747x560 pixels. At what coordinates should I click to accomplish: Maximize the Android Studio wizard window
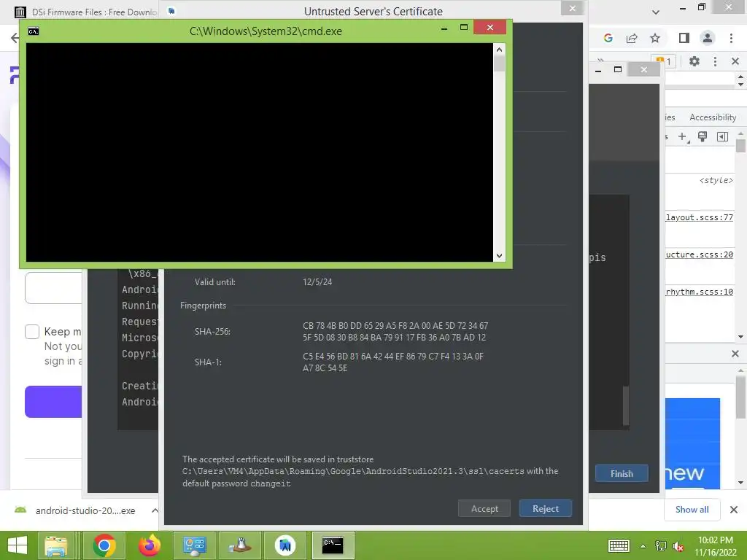(x=618, y=69)
